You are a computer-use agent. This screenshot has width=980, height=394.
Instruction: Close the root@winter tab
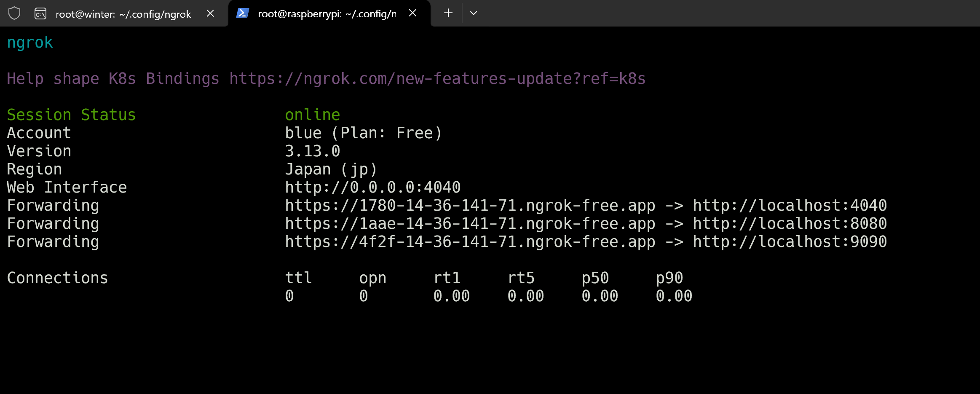coord(211,13)
